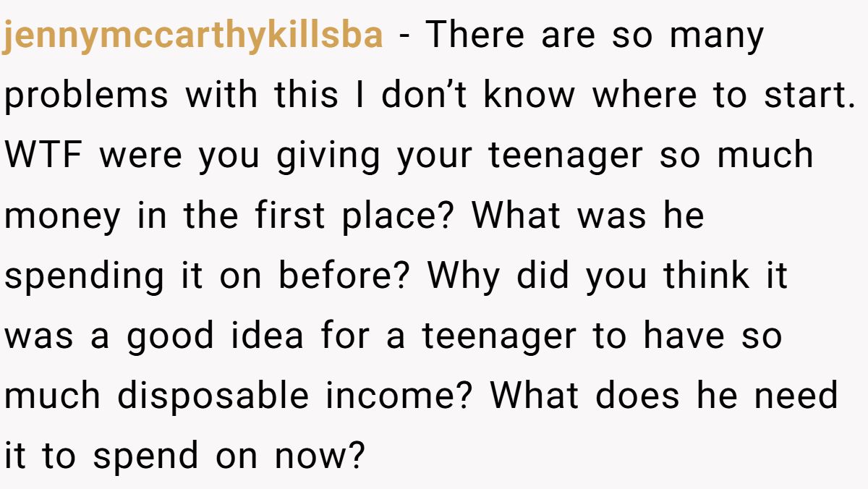Open the jennymccarthykillsba user profile link
The image size is (868, 489).
coord(192,36)
